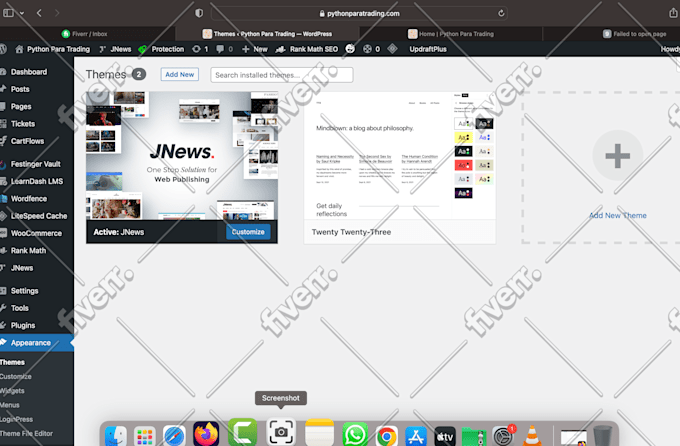Screen dimensions: 680x446
Task: Click the plus icon in Add New Theme box
Action: tap(618, 156)
